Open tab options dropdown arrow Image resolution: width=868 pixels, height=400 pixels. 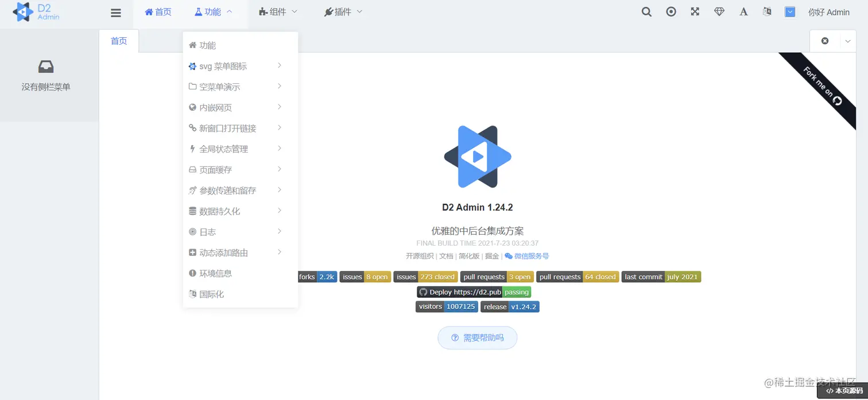click(x=848, y=41)
